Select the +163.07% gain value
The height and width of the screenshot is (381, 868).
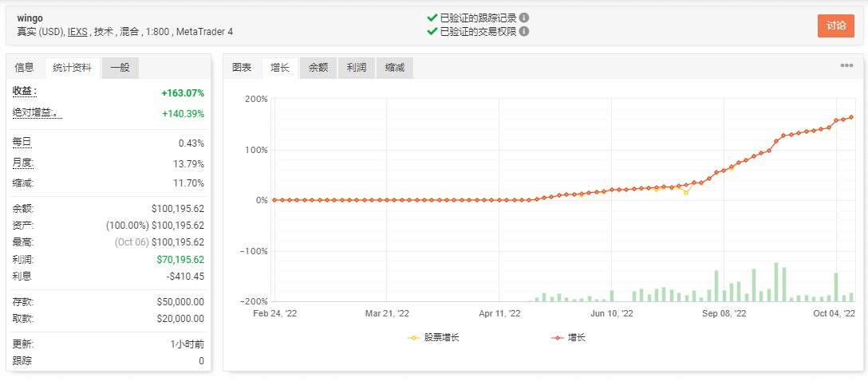[183, 93]
